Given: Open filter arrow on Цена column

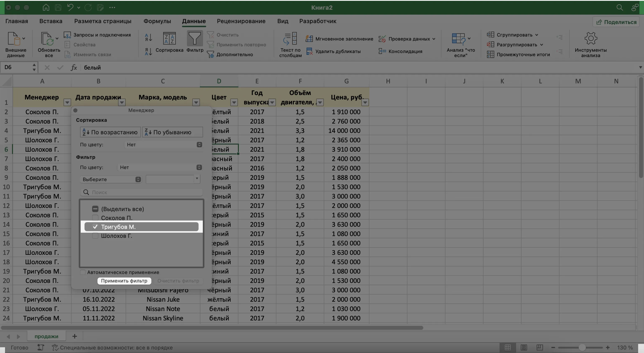Looking at the screenshot, I should (x=365, y=102).
